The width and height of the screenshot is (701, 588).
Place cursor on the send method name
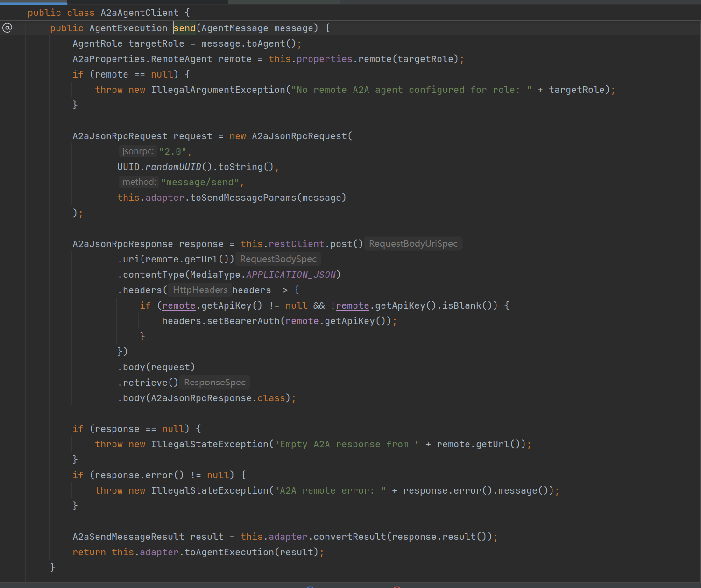184,28
